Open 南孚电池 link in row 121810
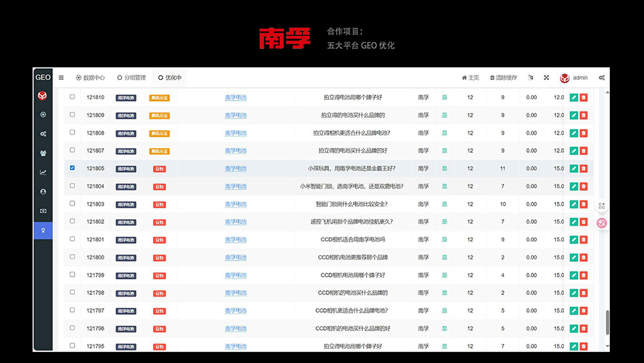Viewport: 644px width, 363px height. (236, 97)
